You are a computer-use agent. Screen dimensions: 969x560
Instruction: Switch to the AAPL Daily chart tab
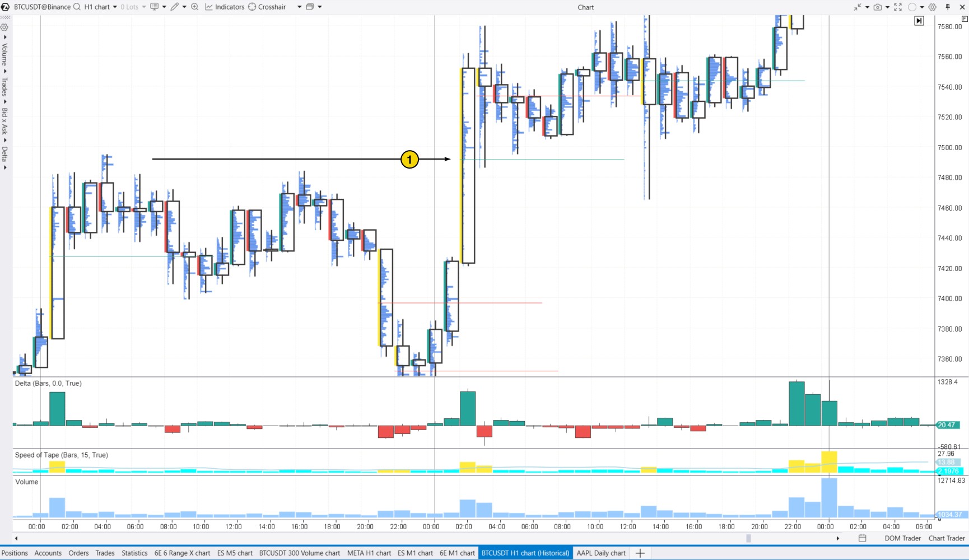point(600,553)
